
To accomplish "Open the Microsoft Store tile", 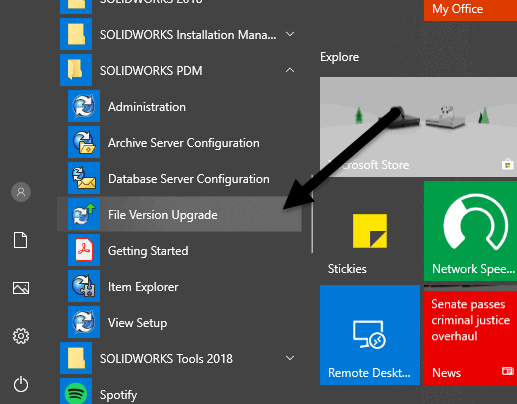I will (418, 127).
